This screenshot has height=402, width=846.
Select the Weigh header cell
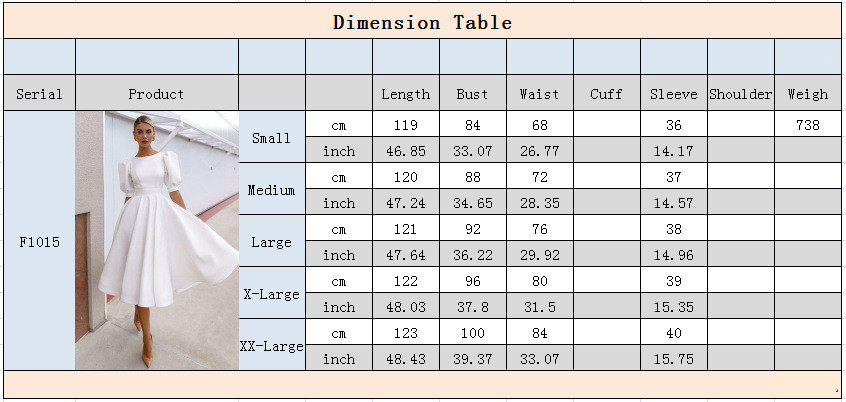pos(808,93)
